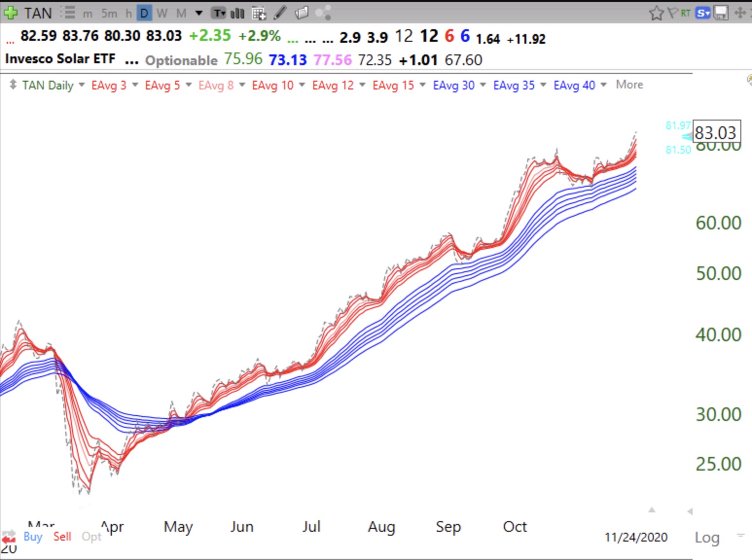Screen dimensions: 752x560
Task: Open the EAvg 10 dropdown
Action: [302, 85]
